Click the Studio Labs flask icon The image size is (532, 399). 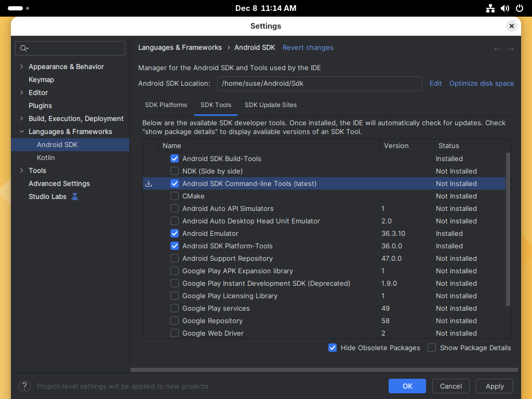click(75, 196)
